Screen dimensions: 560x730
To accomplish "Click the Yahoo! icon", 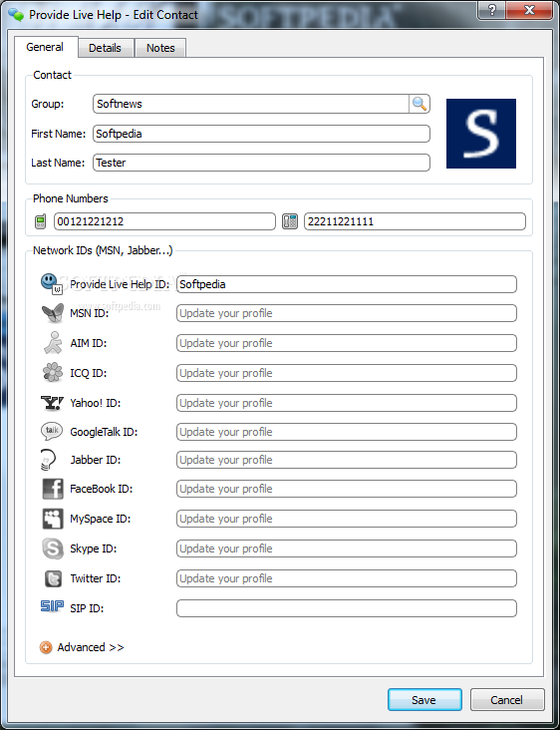I will tap(52, 403).
